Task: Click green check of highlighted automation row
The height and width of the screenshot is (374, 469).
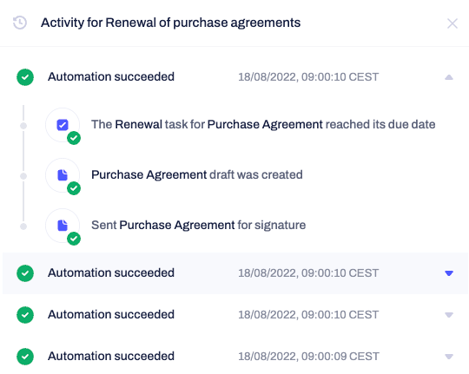Action: (25, 273)
